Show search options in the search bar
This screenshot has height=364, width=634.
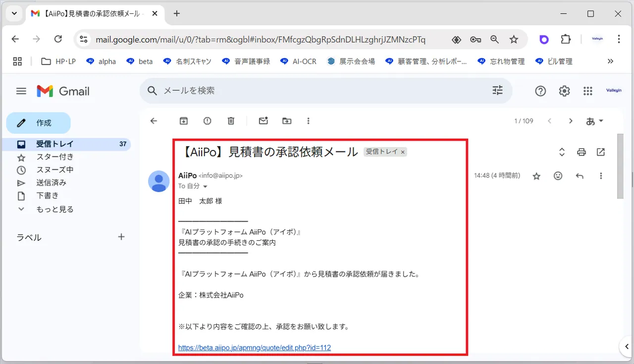(497, 90)
